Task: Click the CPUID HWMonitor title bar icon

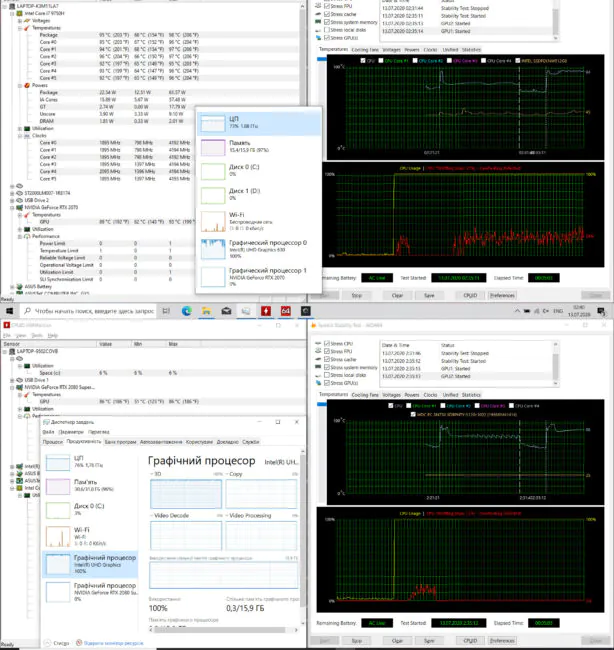Action: click(x=6, y=325)
